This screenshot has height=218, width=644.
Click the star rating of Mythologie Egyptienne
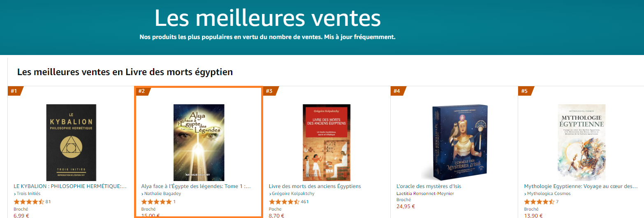[x=539, y=202]
